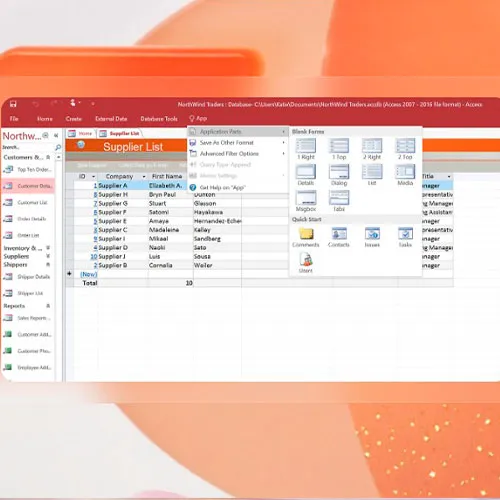Open the ID column filter dropdown
The width and height of the screenshot is (500, 500).
tap(93, 176)
